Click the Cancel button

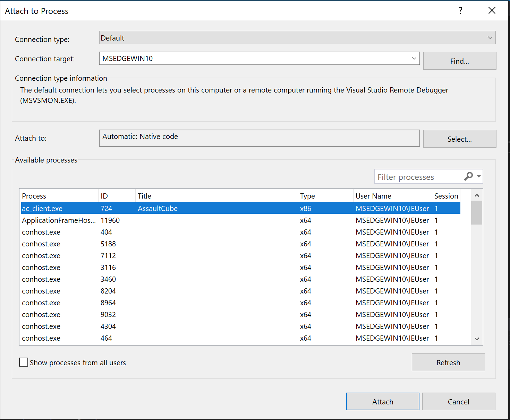pos(459,402)
